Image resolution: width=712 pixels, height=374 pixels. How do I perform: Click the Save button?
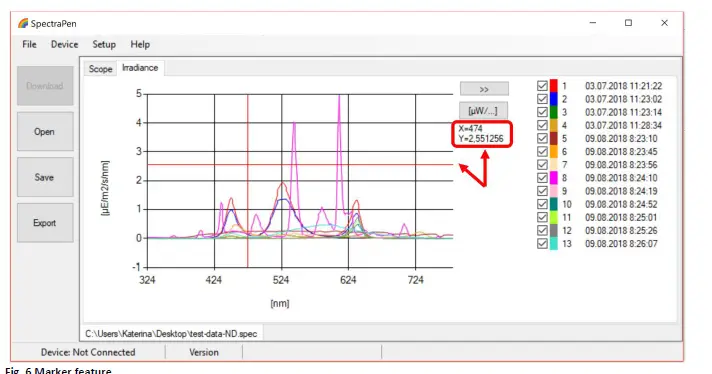coord(45,177)
